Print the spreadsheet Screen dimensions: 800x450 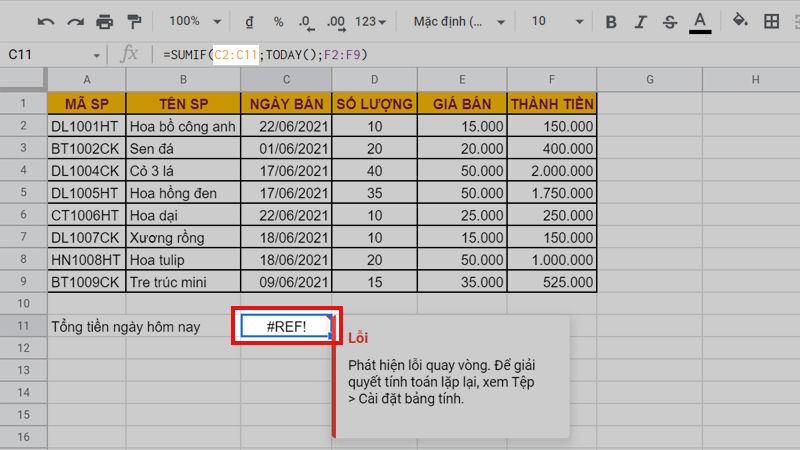(105, 21)
